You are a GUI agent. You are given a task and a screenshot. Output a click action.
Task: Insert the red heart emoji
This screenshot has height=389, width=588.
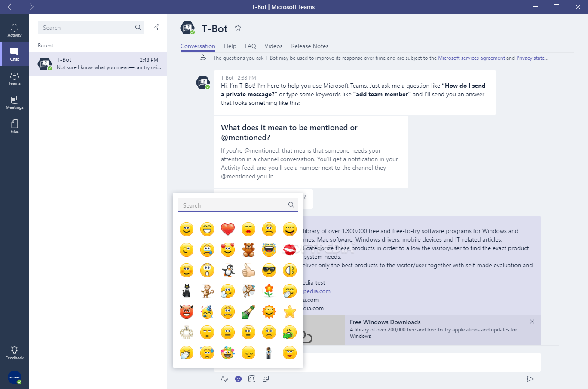228,229
